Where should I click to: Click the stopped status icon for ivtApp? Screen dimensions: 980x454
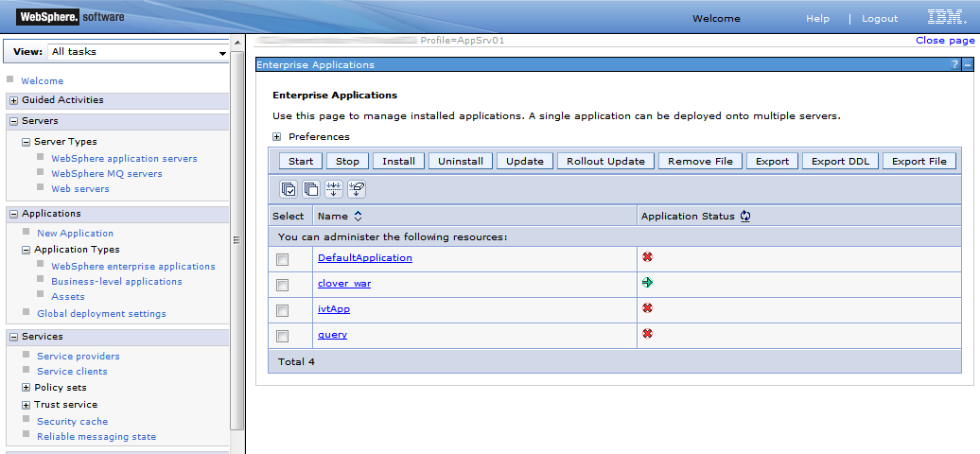click(647, 308)
